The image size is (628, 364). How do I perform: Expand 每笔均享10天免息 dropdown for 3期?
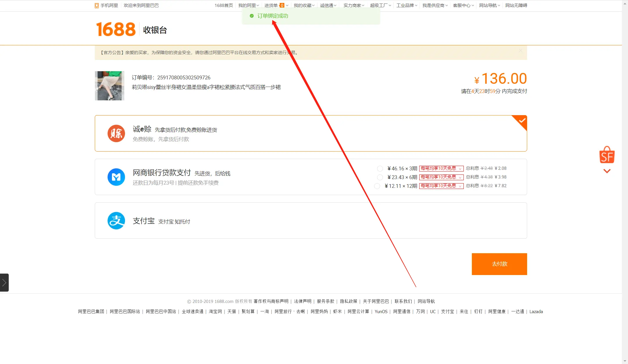point(441,169)
